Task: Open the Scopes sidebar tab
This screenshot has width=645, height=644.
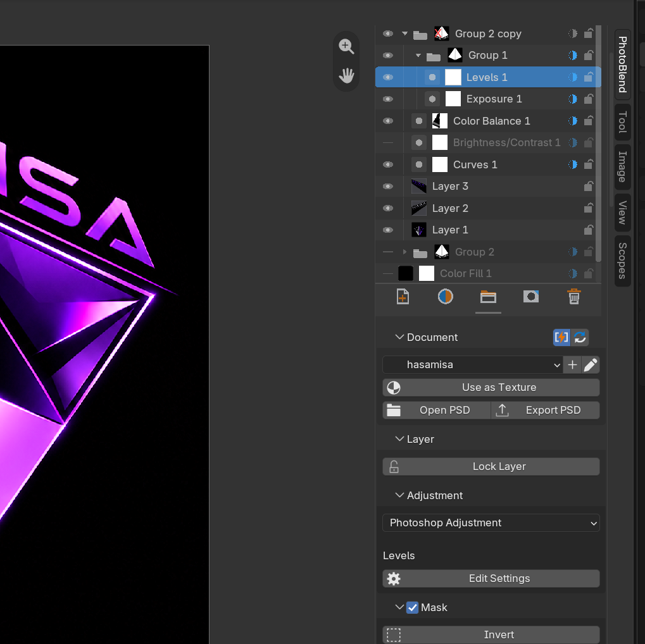Action: (x=623, y=261)
